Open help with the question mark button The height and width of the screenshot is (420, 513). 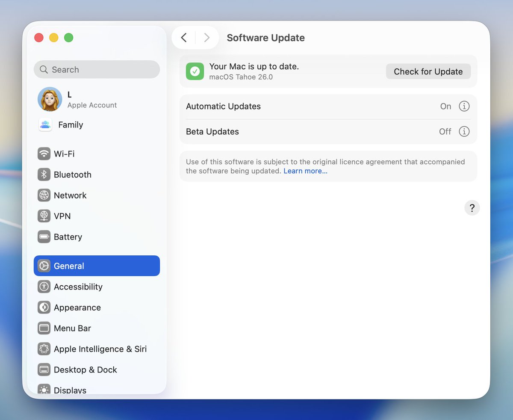point(472,208)
